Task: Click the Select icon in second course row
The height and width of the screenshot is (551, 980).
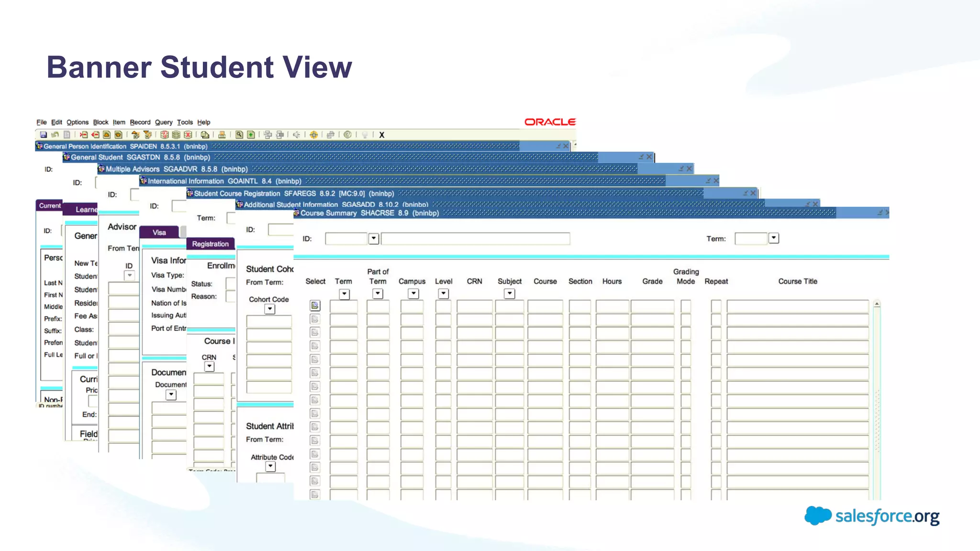Action: coord(315,319)
